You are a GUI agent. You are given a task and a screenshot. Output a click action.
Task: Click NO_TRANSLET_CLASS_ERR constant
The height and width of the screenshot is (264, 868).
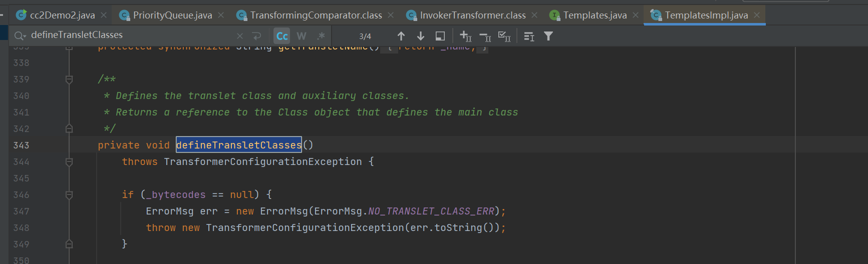tap(431, 211)
